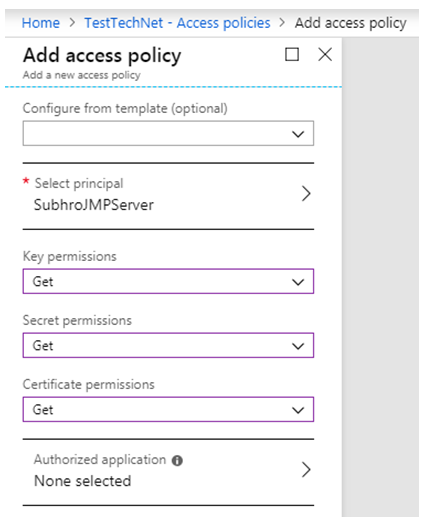Open the Key permissions Get combo box
This screenshot has height=528, width=430.
(x=168, y=281)
